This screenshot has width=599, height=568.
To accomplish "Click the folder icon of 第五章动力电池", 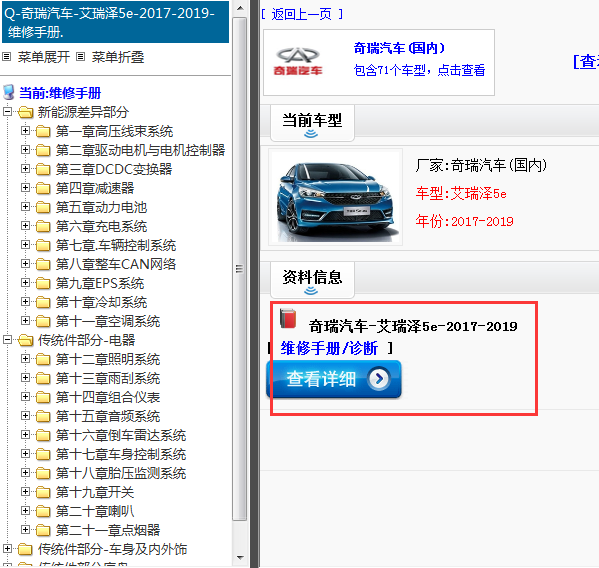I will click(x=43, y=207).
